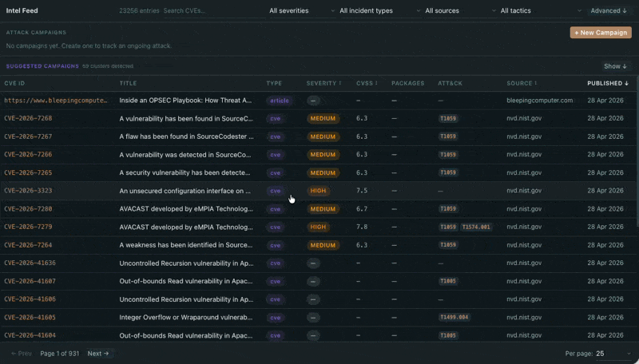This screenshot has width=639, height=364.
Task: Sort by the CVSS column header
Action: 367,83
